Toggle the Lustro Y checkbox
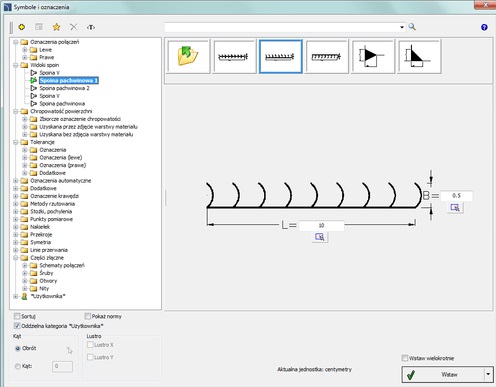The image size is (496, 387). pyautogui.click(x=90, y=357)
